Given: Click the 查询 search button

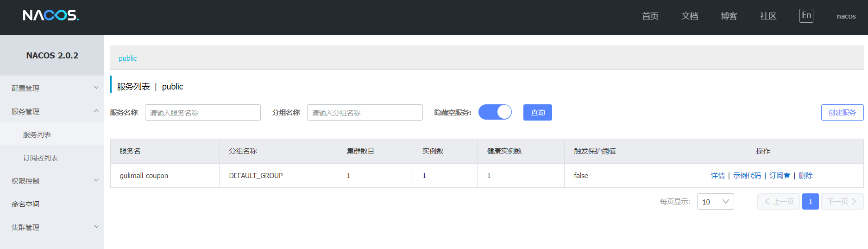Looking at the screenshot, I should pos(537,112).
